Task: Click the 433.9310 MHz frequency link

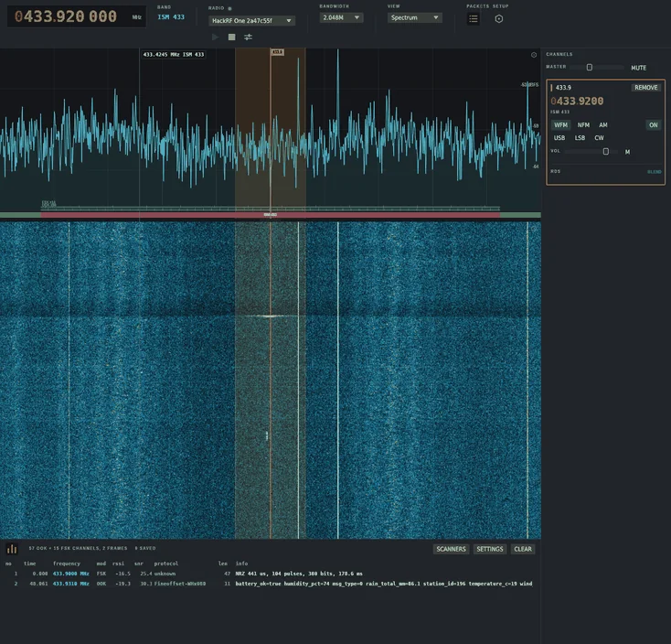Action: tap(71, 584)
